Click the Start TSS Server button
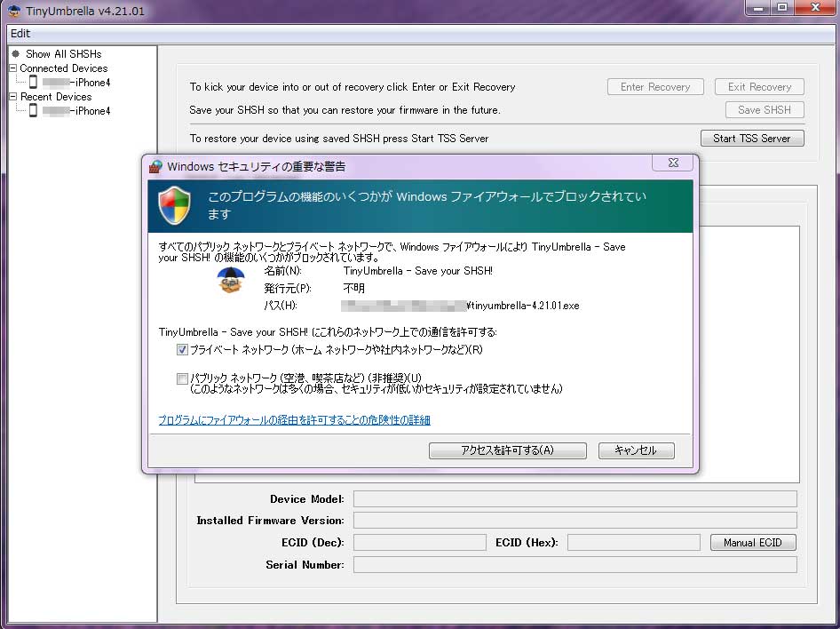 [752, 139]
